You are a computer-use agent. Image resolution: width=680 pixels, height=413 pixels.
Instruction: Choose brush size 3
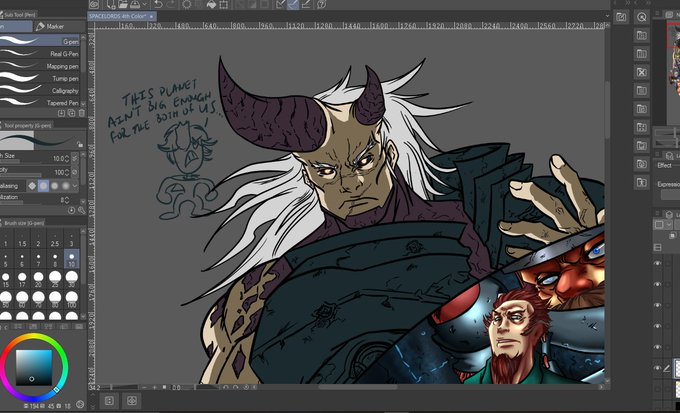(x=72, y=239)
